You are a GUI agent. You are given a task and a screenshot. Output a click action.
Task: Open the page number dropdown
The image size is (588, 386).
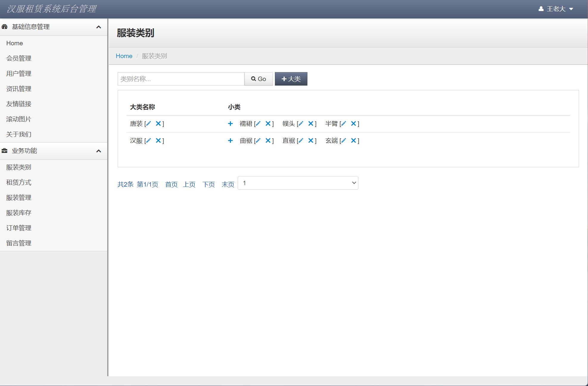click(298, 183)
